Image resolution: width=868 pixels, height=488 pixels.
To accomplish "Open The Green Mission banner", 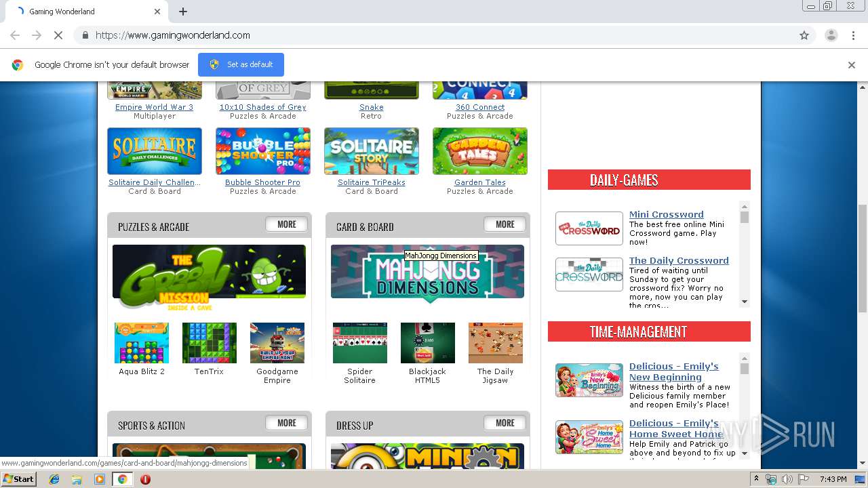I will [x=209, y=277].
